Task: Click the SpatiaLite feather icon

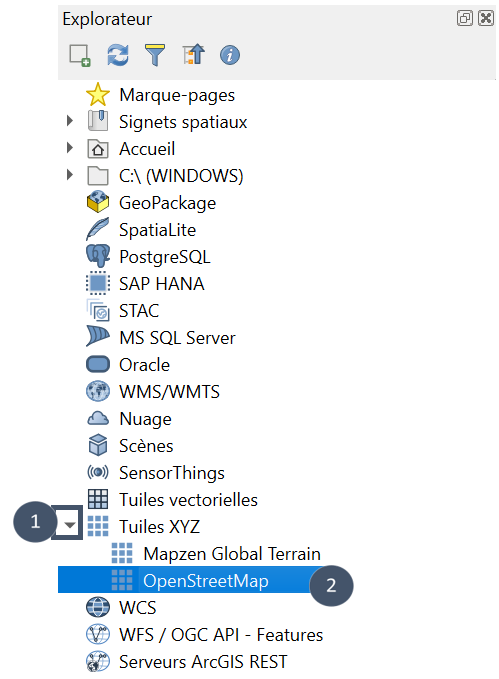Action: point(98,229)
